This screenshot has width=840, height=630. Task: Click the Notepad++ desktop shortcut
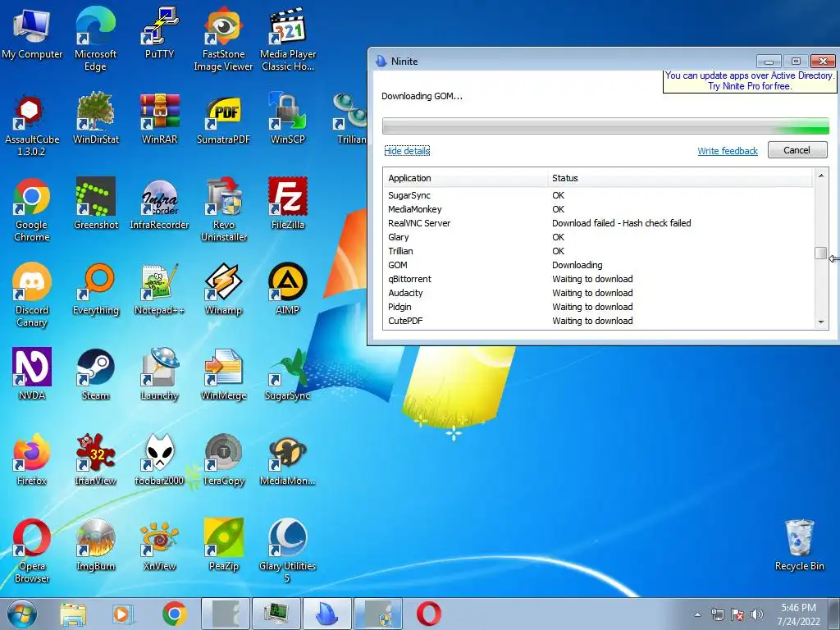pyautogui.click(x=159, y=289)
